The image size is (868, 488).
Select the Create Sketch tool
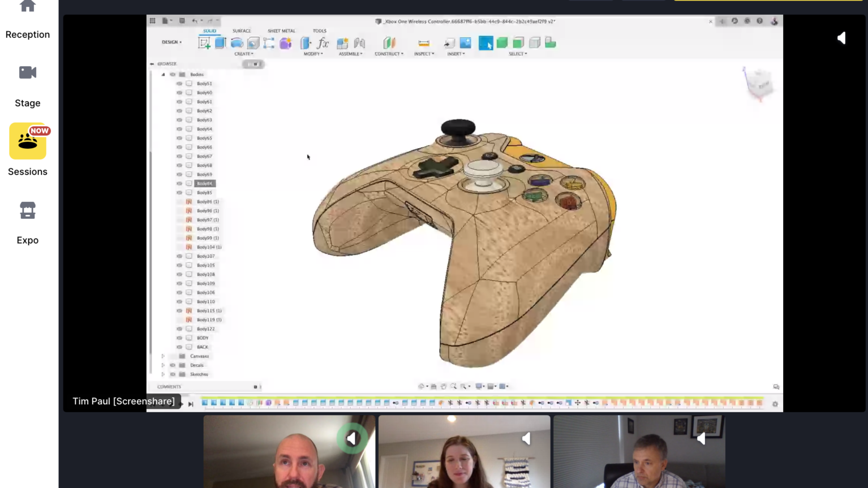(x=204, y=43)
